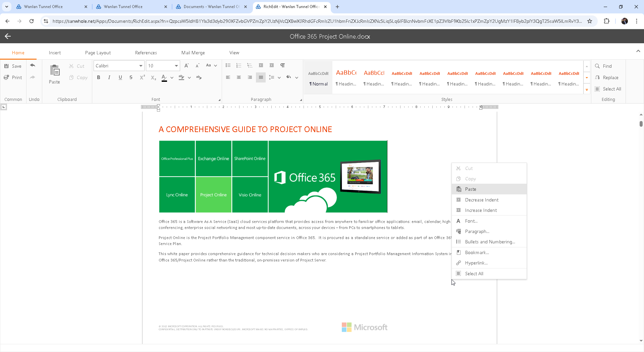The width and height of the screenshot is (644, 352).
Task: Click the grow font size icon
Action: coord(186,65)
